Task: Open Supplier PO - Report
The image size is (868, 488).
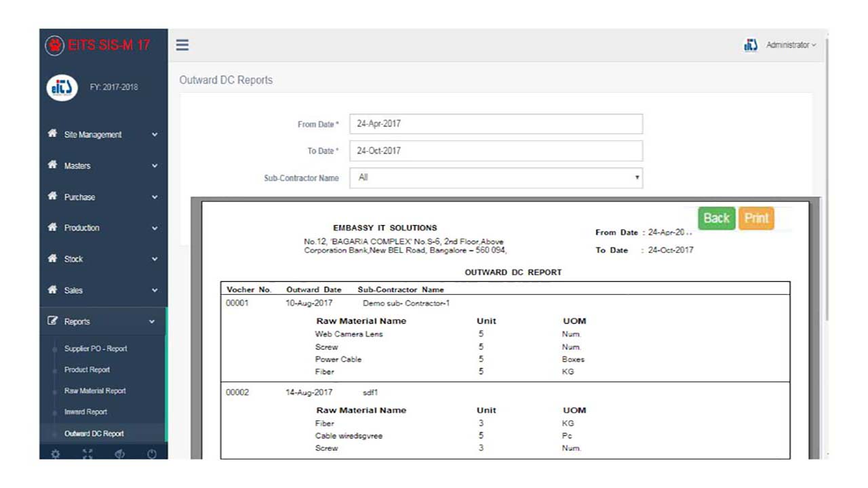Action: pos(96,348)
